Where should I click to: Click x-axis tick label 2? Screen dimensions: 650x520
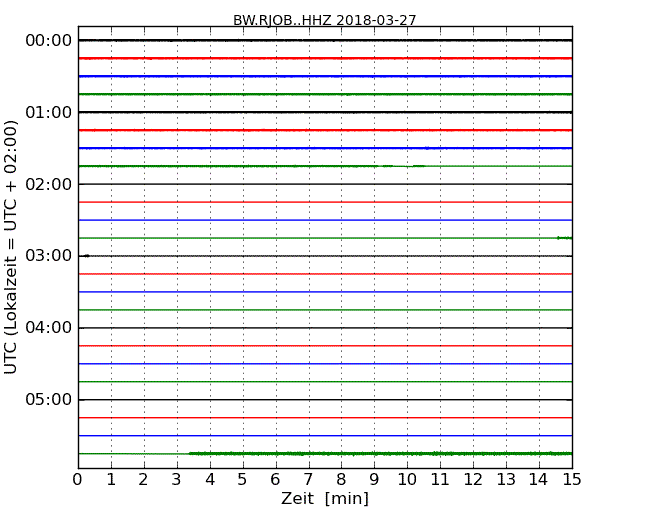click(143, 480)
